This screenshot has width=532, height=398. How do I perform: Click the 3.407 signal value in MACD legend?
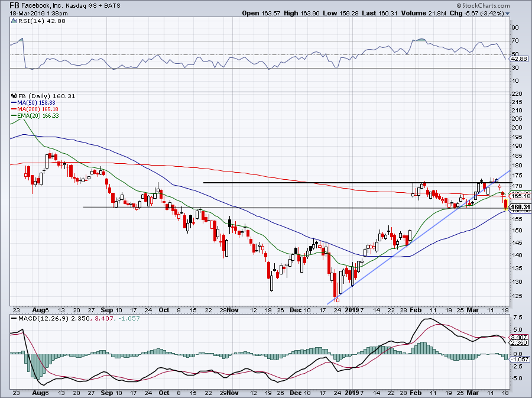pyautogui.click(x=103, y=319)
